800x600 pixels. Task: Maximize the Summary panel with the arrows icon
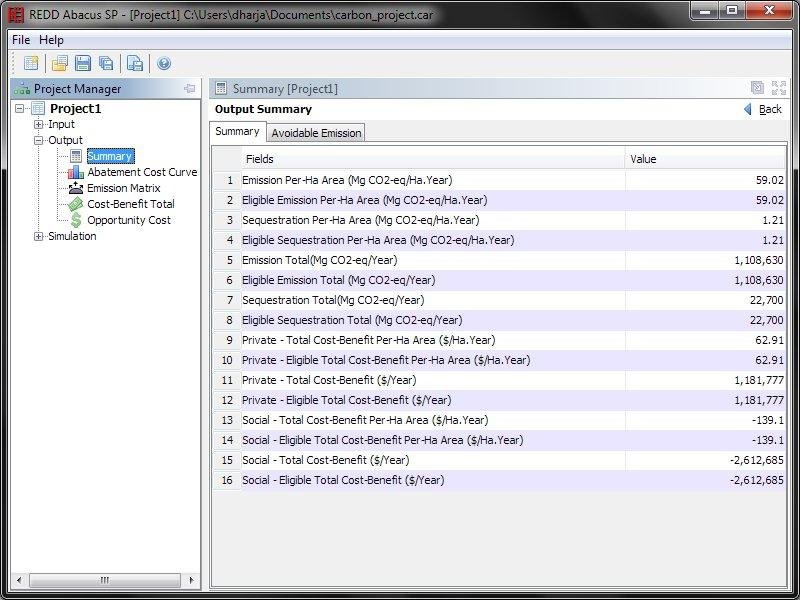coord(779,88)
